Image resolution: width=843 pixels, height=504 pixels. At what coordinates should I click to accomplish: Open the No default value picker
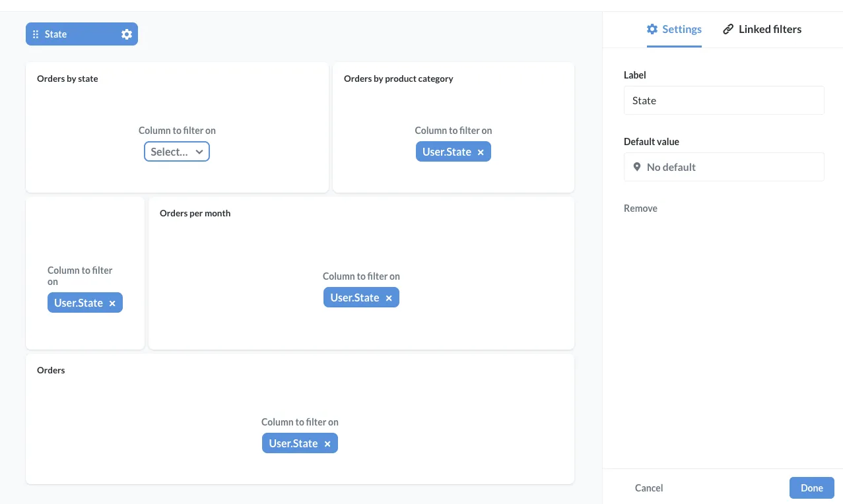tap(724, 167)
